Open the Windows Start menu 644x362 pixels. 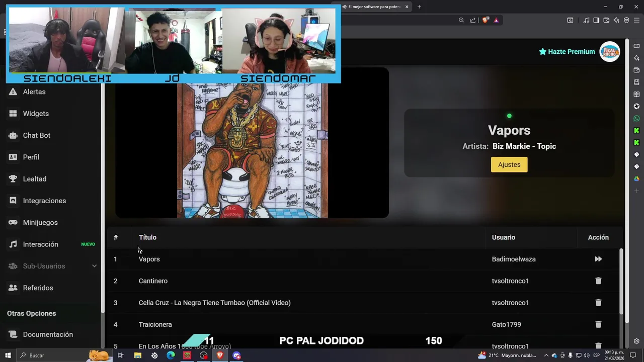[x=8, y=355]
